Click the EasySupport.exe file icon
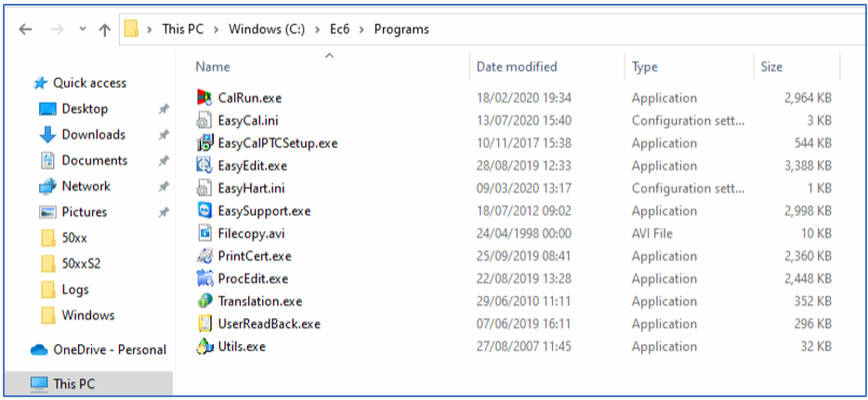The height and width of the screenshot is (400, 868). click(x=205, y=211)
